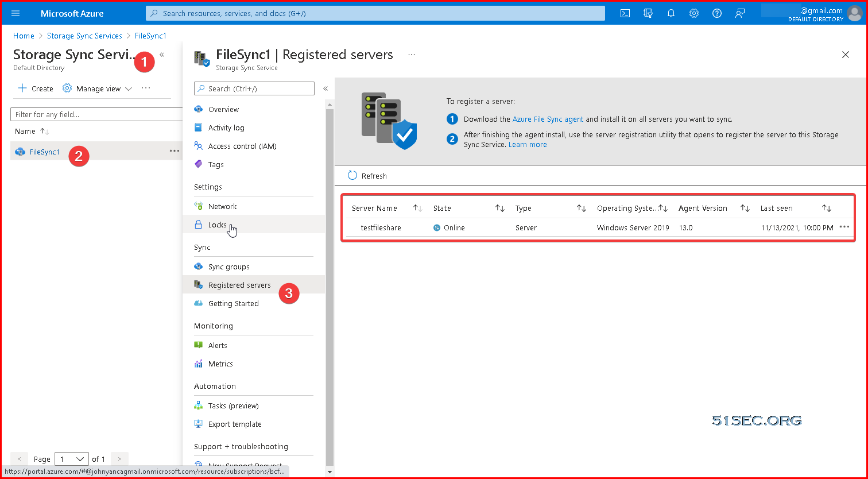This screenshot has width=868, height=479.
Task: Click the Registered servers icon in menu
Action: click(199, 285)
